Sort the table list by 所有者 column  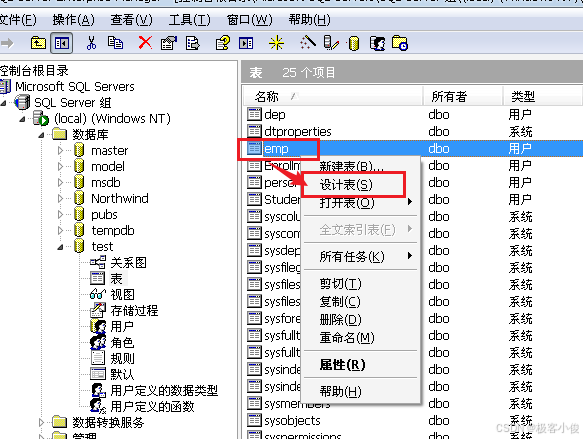click(463, 97)
